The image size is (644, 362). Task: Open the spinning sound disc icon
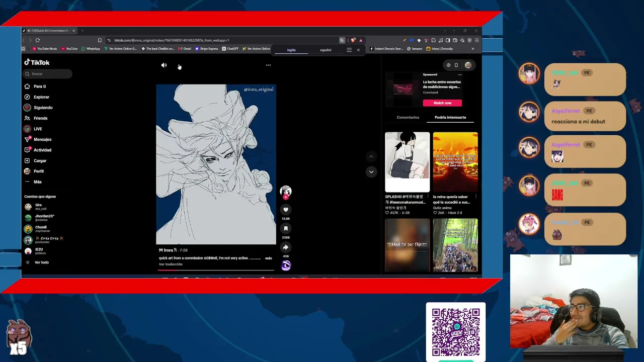coord(286,265)
